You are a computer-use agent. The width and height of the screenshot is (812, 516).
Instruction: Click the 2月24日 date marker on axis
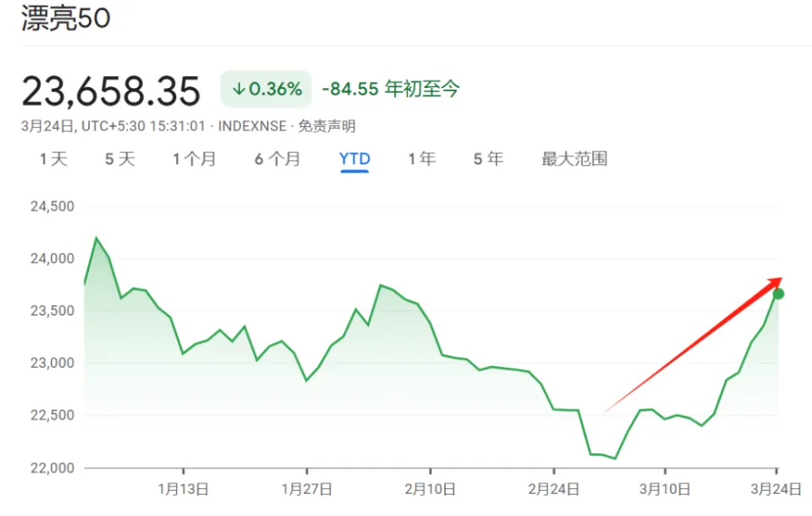coord(553,489)
